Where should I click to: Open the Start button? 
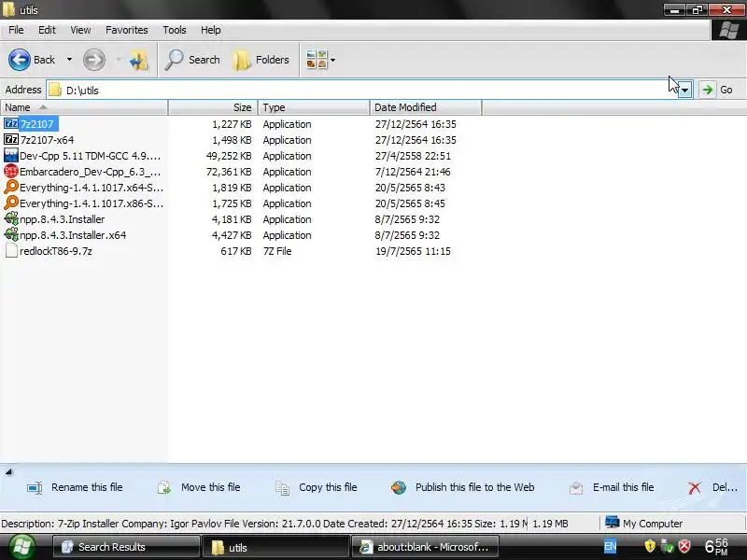click(21, 547)
